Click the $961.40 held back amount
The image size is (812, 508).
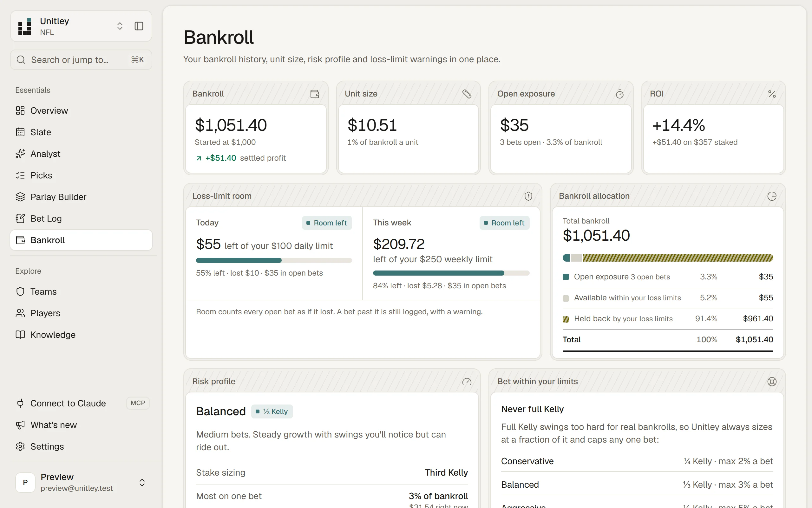tap(758, 318)
